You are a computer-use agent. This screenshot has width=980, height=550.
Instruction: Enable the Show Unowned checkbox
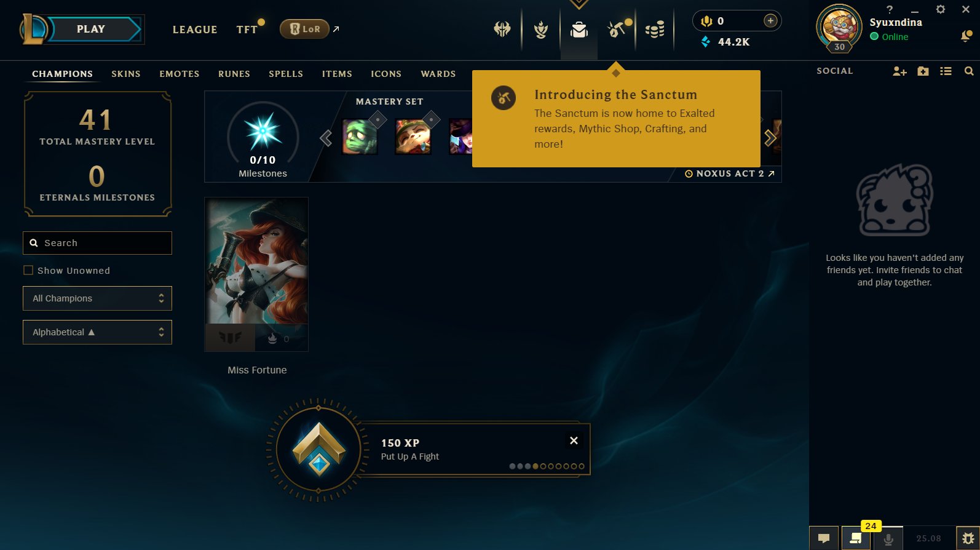[28, 270]
